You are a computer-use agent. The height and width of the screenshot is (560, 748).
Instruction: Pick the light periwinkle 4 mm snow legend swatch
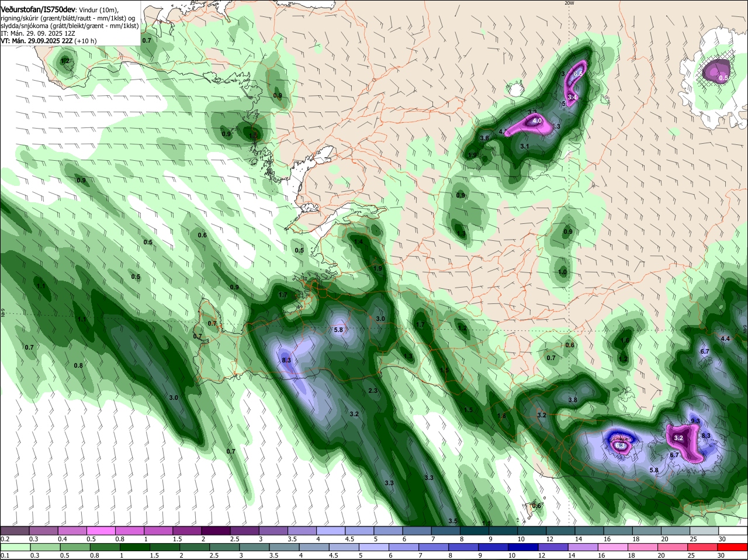[x=330, y=531]
